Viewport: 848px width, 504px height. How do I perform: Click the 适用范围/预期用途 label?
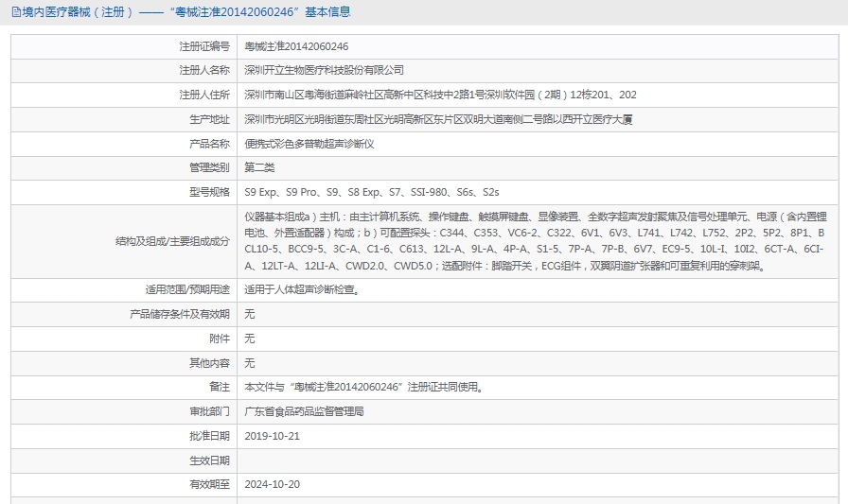click(x=187, y=289)
